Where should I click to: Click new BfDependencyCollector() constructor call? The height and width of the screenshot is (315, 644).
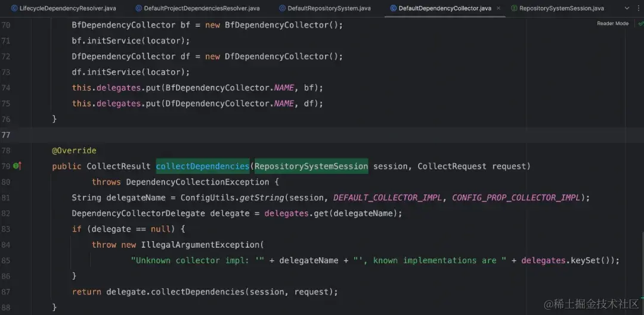click(272, 26)
